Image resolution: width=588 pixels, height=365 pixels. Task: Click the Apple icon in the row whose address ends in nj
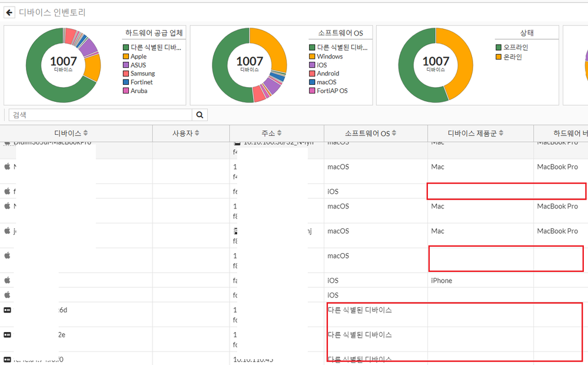pos(7,230)
